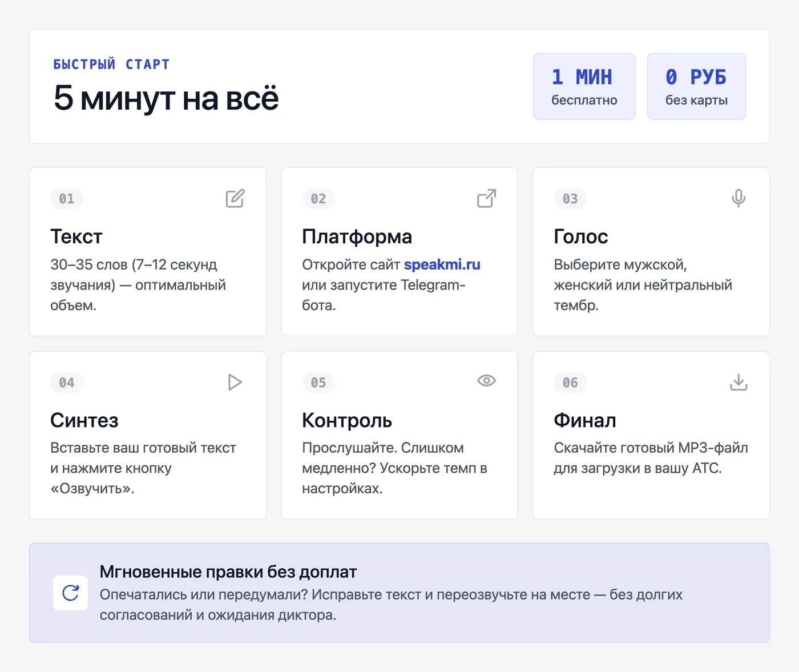Viewport: 799px width, 672px height.
Task: Click the text "Прослушайте. Слишком медленно?"
Action: (383, 458)
